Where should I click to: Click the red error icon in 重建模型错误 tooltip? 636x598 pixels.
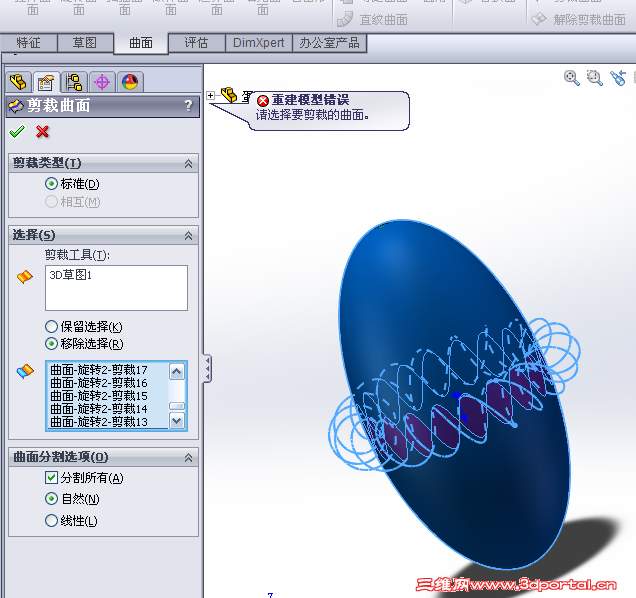pyautogui.click(x=263, y=101)
